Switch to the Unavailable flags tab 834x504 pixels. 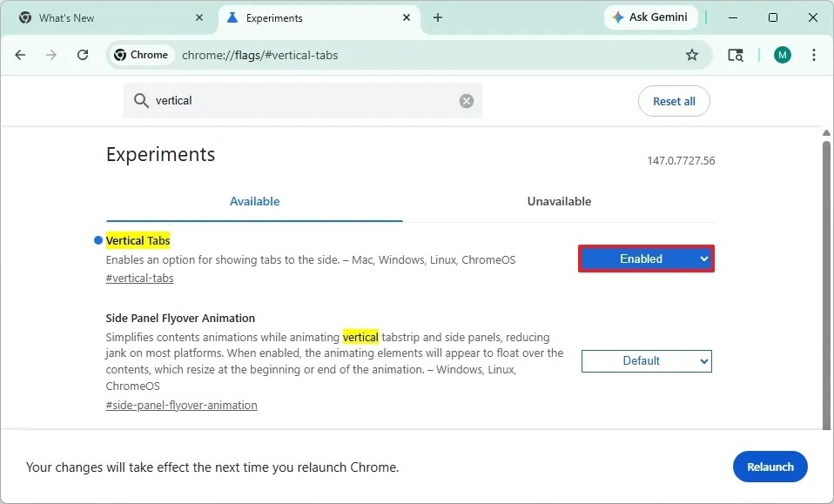coord(559,201)
